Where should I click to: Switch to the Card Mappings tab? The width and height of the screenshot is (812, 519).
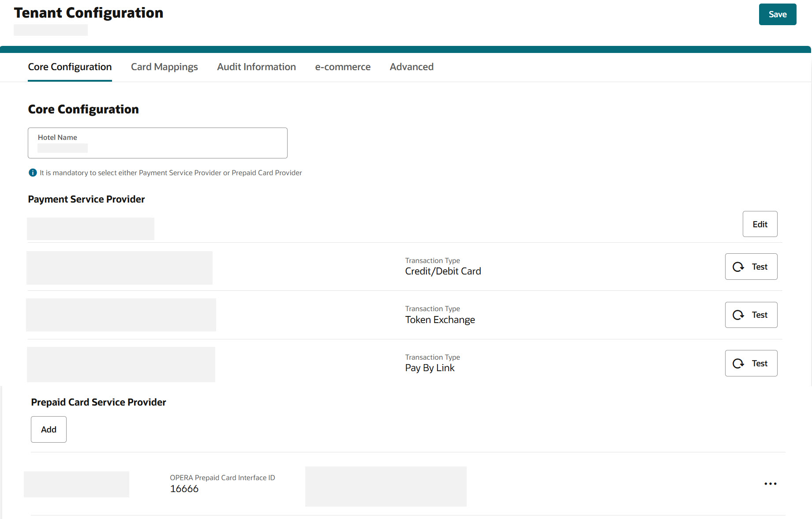pos(164,67)
